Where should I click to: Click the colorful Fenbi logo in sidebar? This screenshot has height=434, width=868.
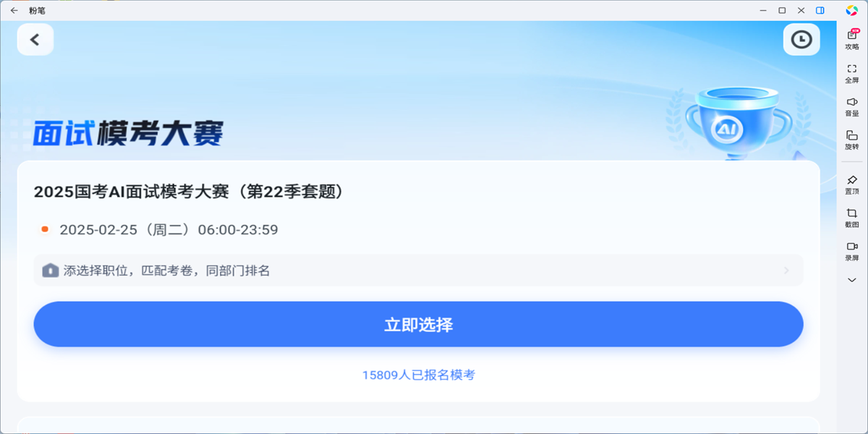(x=851, y=9)
